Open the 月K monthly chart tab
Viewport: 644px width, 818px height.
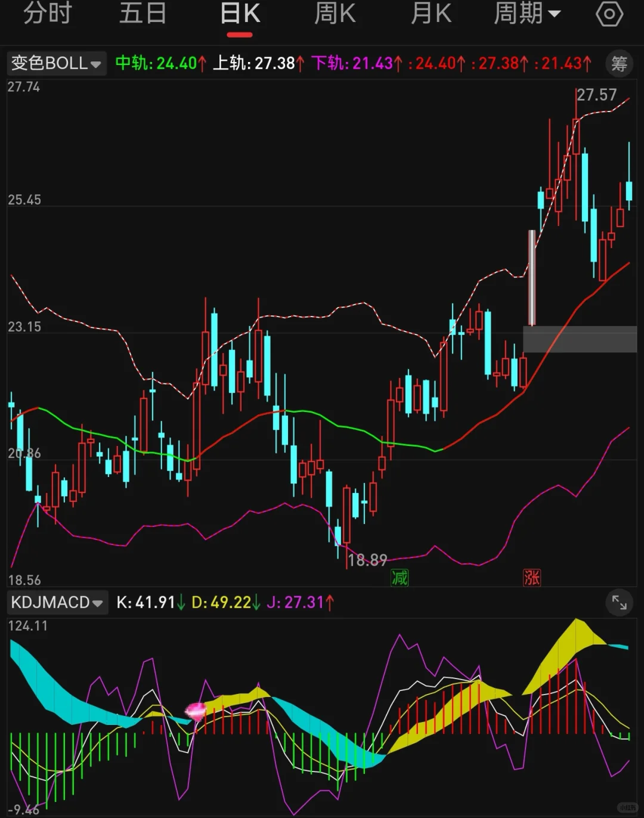coord(431,13)
